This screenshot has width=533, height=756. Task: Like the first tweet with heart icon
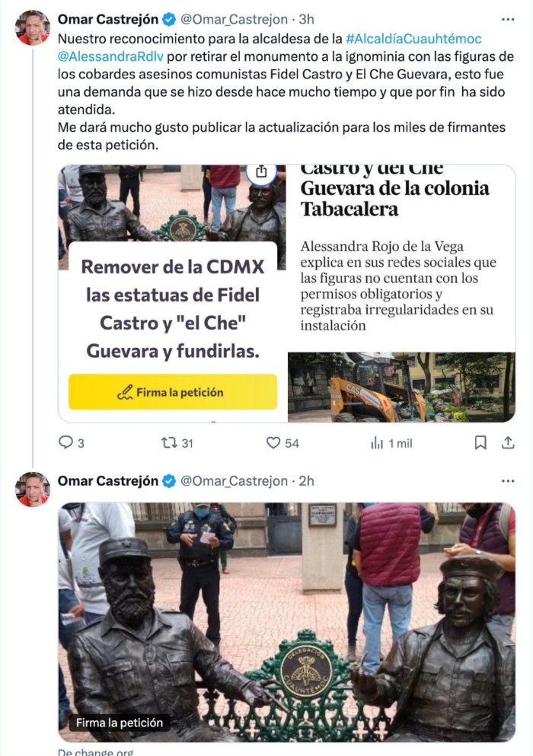coord(273,442)
